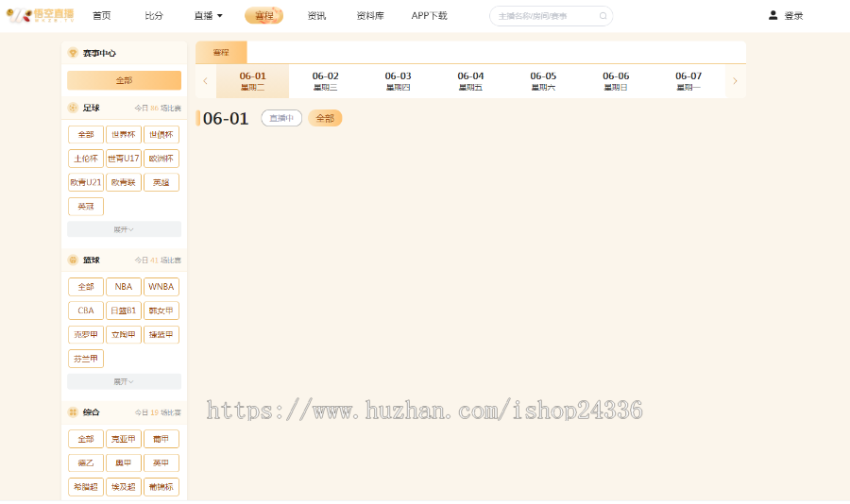Select 世俱杯 league filter
The height and width of the screenshot is (504, 850).
[161, 134]
